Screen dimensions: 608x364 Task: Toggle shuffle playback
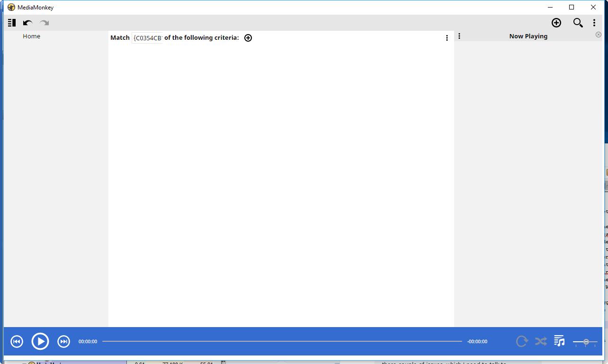pos(541,341)
